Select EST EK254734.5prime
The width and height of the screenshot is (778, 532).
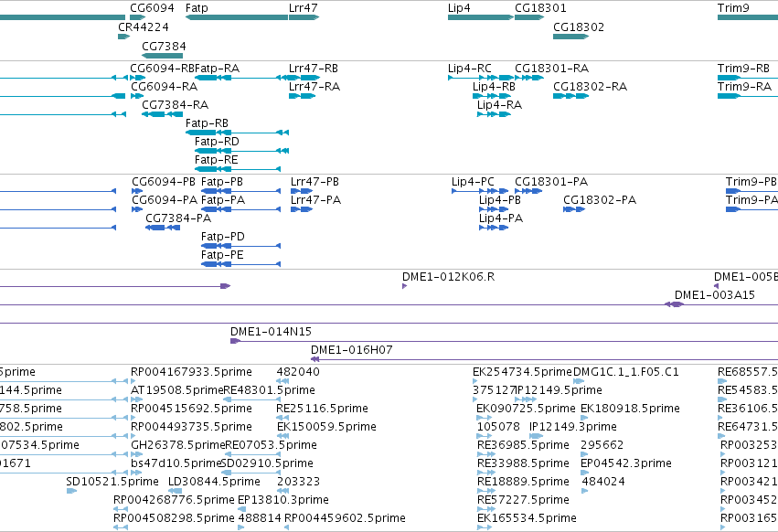coord(474,381)
